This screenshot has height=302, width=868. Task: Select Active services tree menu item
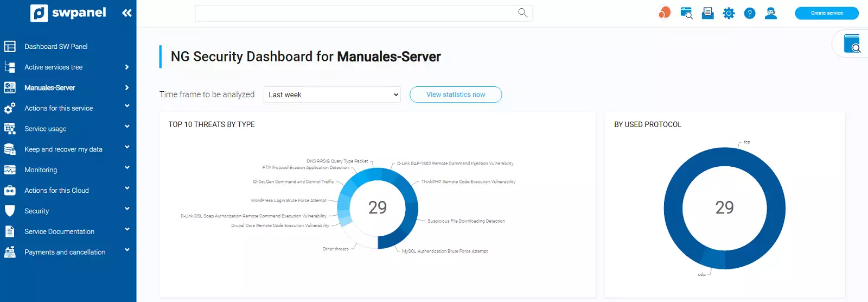(x=53, y=67)
